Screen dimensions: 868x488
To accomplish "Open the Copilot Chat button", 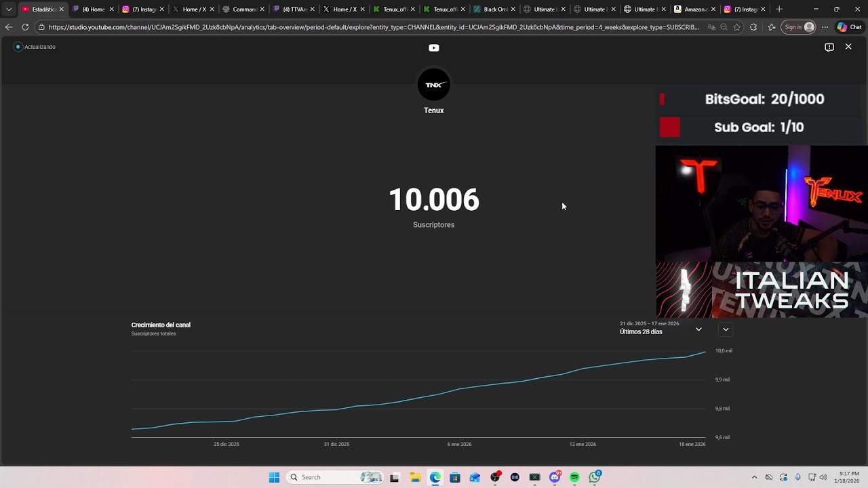I will (850, 27).
